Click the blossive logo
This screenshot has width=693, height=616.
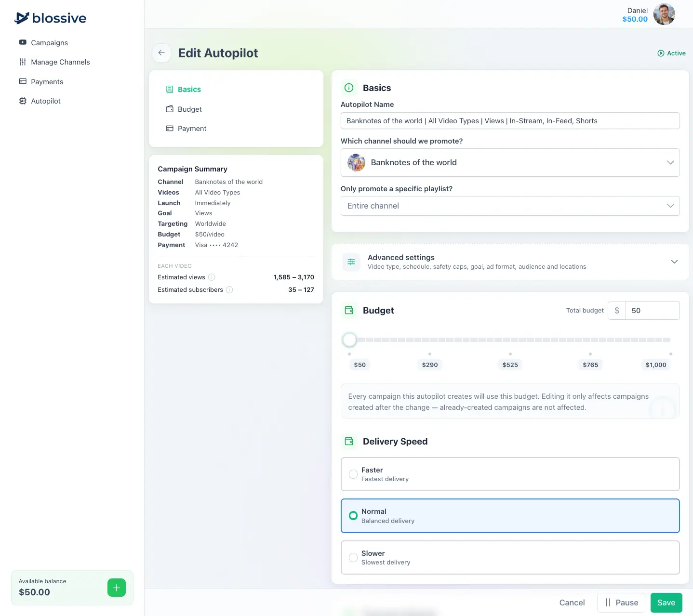click(51, 18)
